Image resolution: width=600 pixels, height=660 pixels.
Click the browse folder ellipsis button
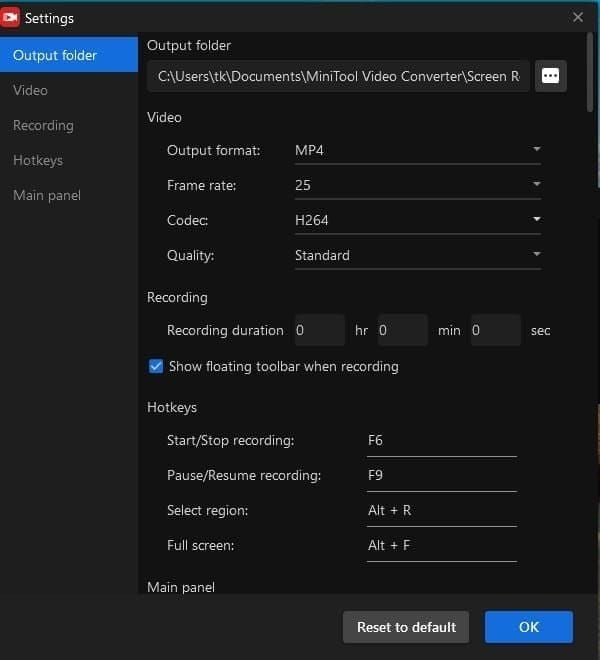551,76
